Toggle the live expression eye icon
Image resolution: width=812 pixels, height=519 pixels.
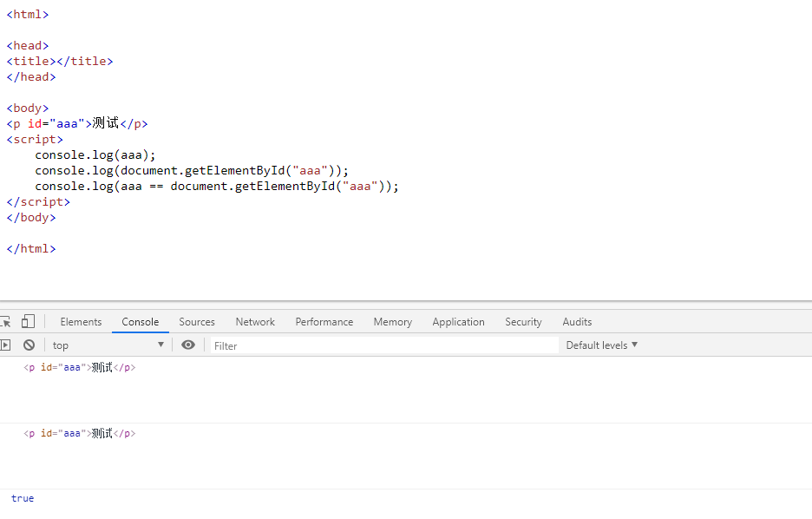(x=188, y=345)
